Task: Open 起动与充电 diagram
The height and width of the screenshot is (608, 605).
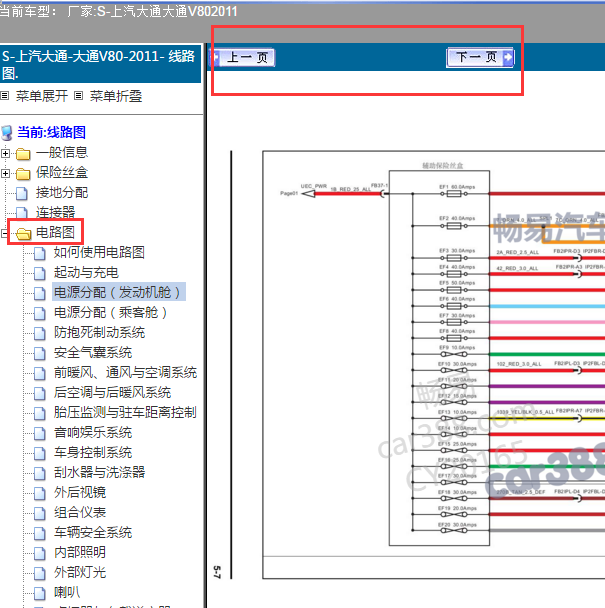Action: pos(86,272)
